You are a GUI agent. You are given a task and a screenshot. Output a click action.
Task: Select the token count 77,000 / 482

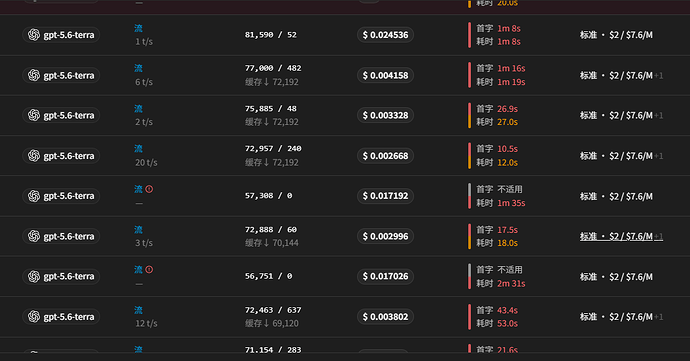pyautogui.click(x=273, y=68)
